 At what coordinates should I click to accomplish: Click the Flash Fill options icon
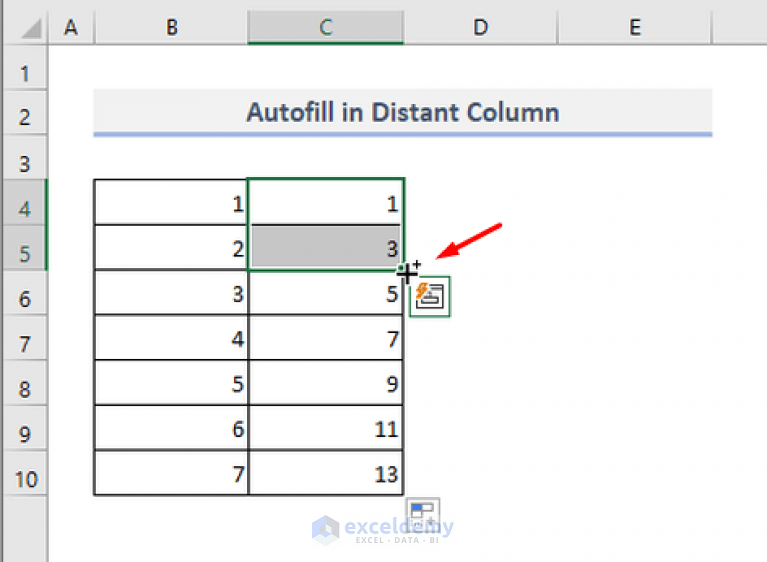pos(429,296)
